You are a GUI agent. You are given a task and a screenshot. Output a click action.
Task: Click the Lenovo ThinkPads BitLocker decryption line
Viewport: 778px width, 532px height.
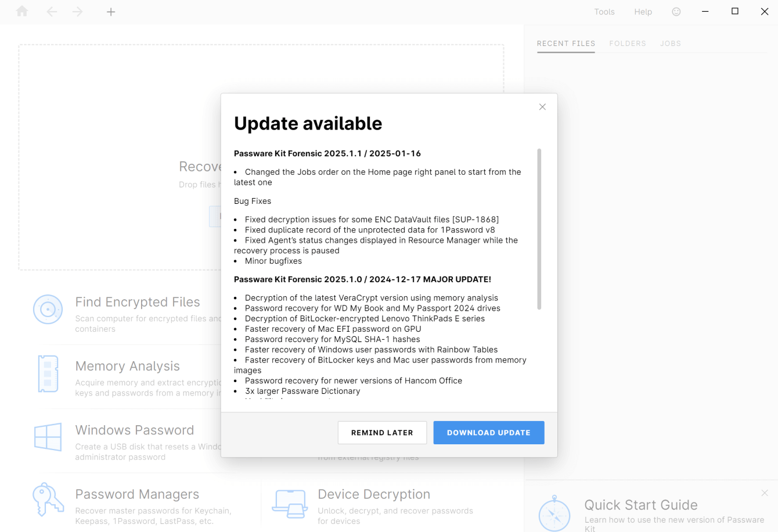coord(365,318)
